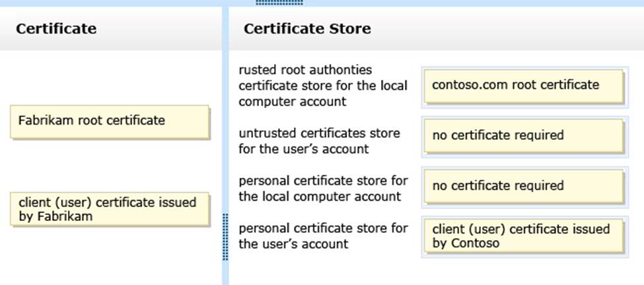
Task: Click 'no certificate required' beside personal local computer store
Action: click(x=524, y=186)
